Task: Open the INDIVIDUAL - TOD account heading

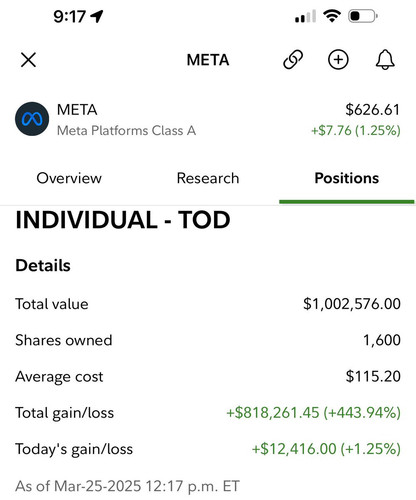Action: [123, 220]
